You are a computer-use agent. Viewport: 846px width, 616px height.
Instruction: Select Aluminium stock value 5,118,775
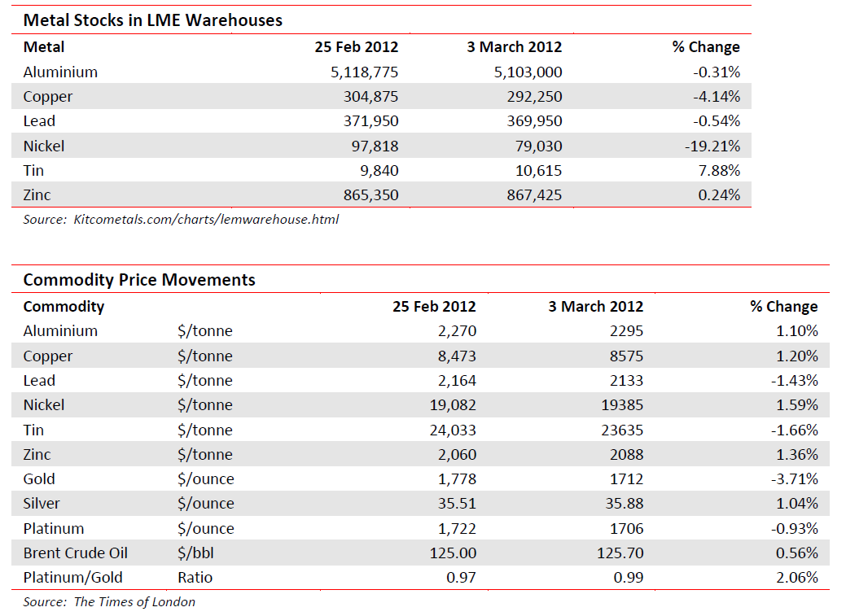tap(364, 72)
